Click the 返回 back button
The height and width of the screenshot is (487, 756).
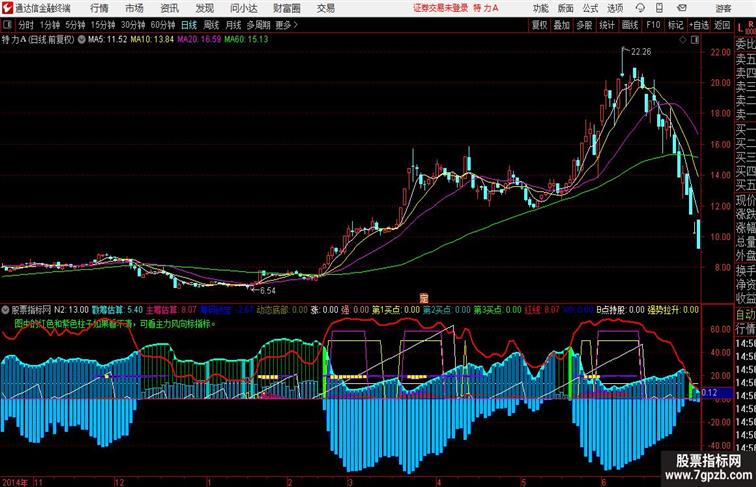722,25
